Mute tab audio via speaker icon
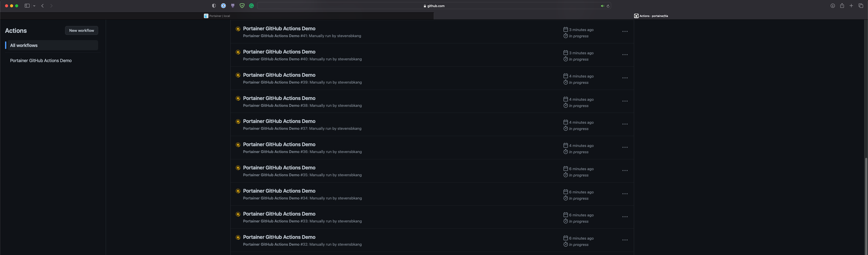 pos(602,6)
